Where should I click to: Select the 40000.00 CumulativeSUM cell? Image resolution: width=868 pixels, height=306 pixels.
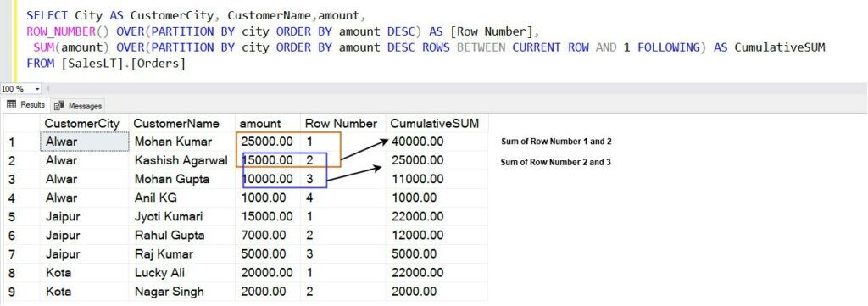[x=437, y=142]
